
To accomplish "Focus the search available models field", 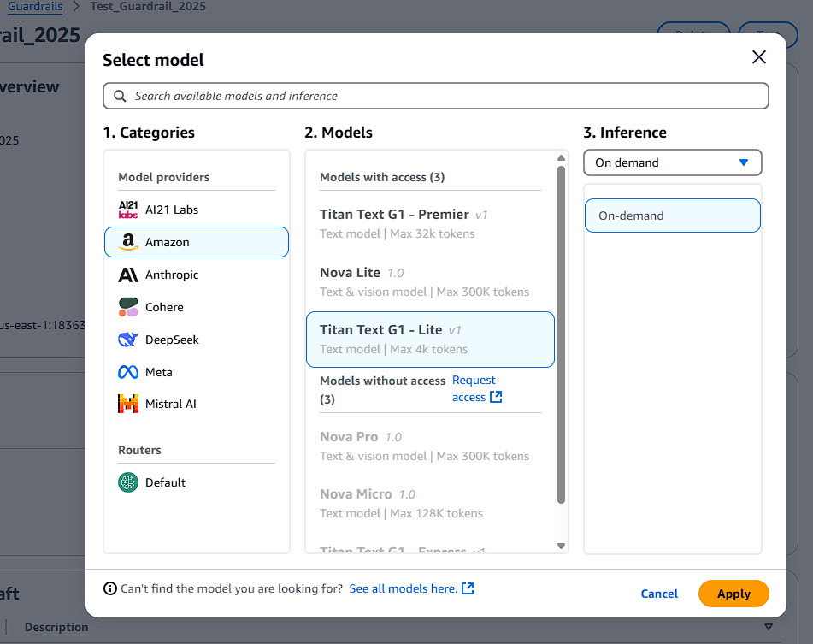I will pos(435,96).
